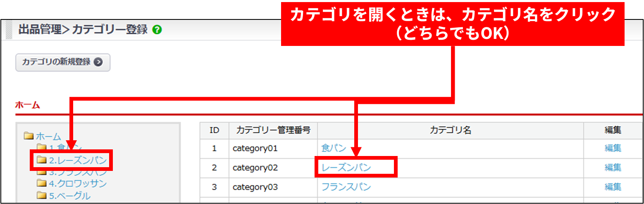This screenshot has height=204, width=644.
Task: Click 編集 link in the category01 row
Action: [x=613, y=148]
